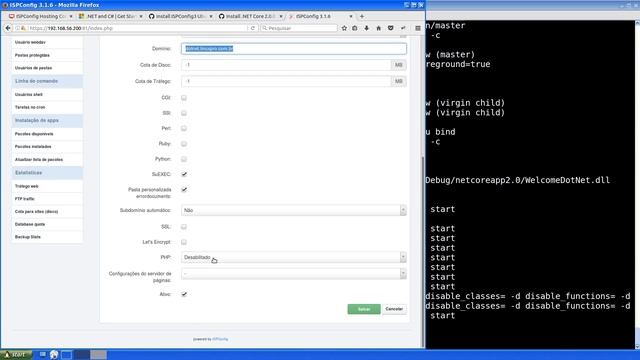Bookmark this page with the star icon
Image resolution: width=640 pixels, height=360 pixels.
pyautogui.click(x=344, y=28)
